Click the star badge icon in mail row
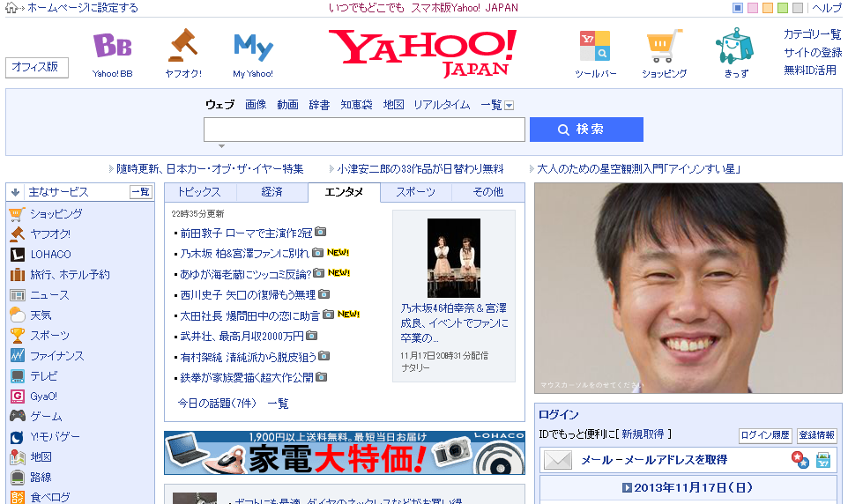The width and height of the screenshot is (848, 504). [x=800, y=459]
